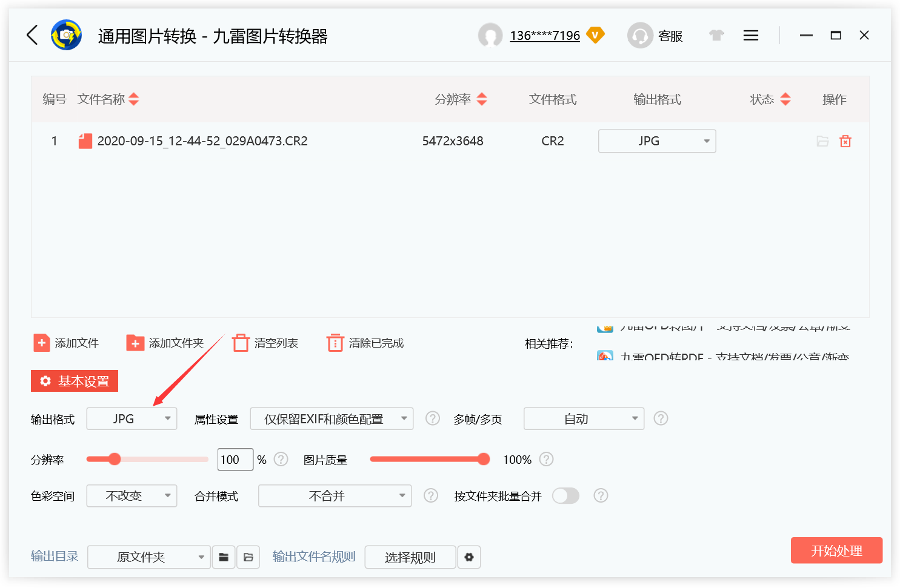Click the 5472x3648 resolution cell
900x588 pixels.
pyautogui.click(x=453, y=141)
